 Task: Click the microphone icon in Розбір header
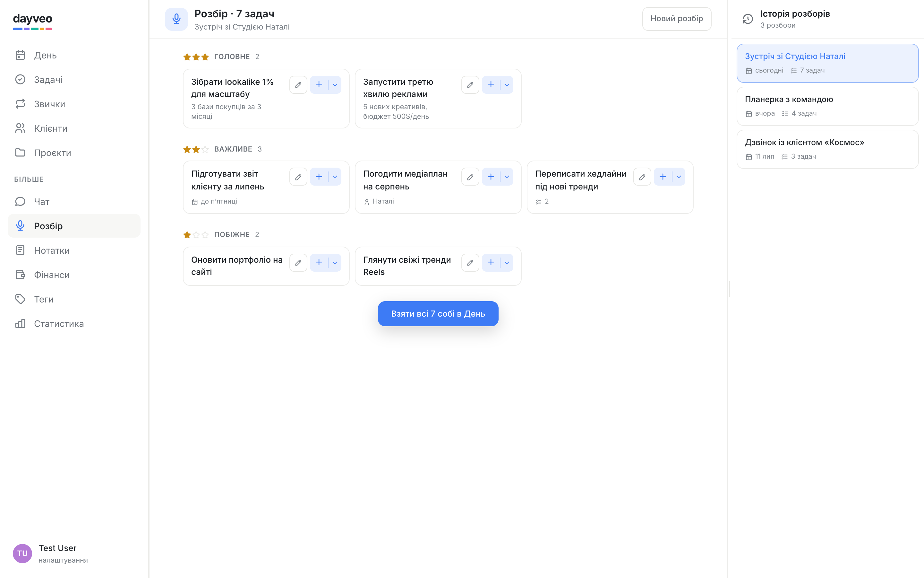pos(176,19)
